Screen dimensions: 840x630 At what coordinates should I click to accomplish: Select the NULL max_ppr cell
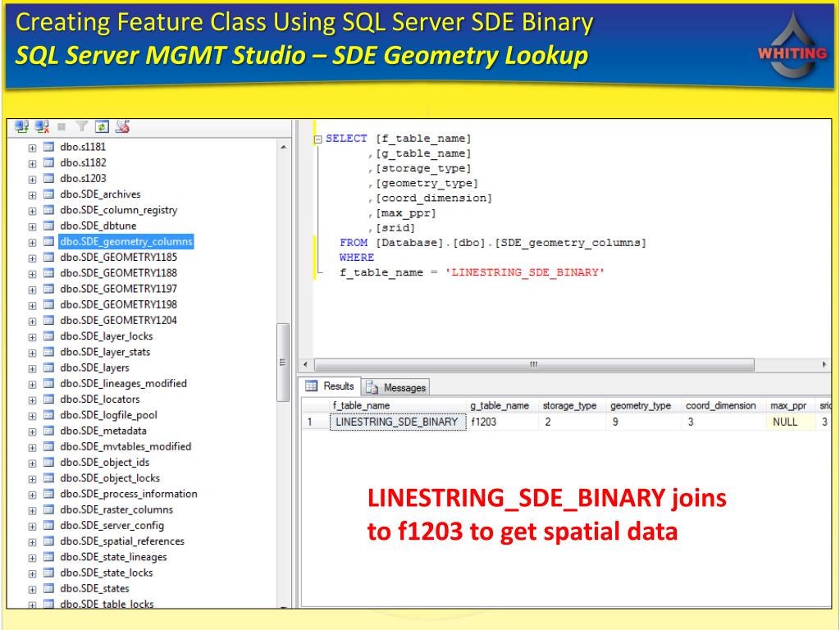click(x=790, y=422)
